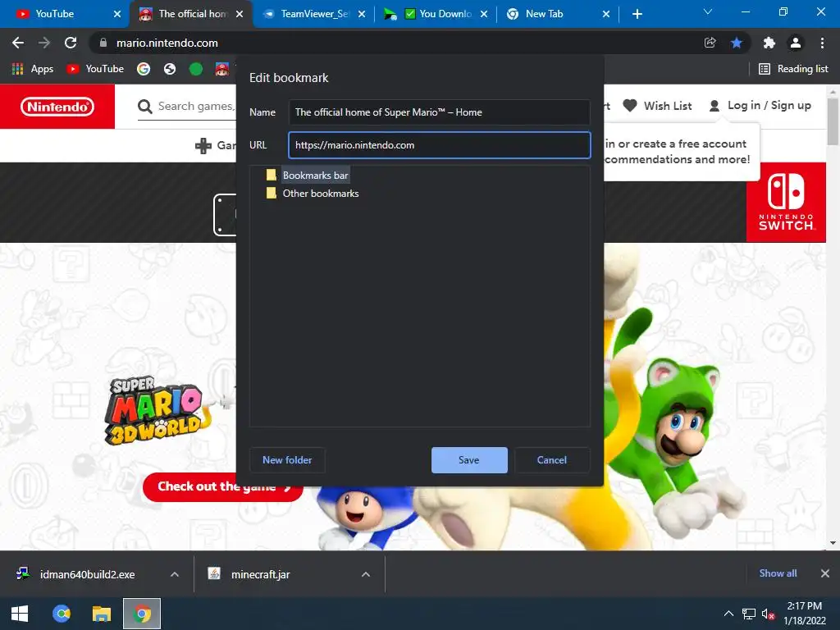Save the bookmark
The height and width of the screenshot is (630, 840).
pyautogui.click(x=469, y=460)
